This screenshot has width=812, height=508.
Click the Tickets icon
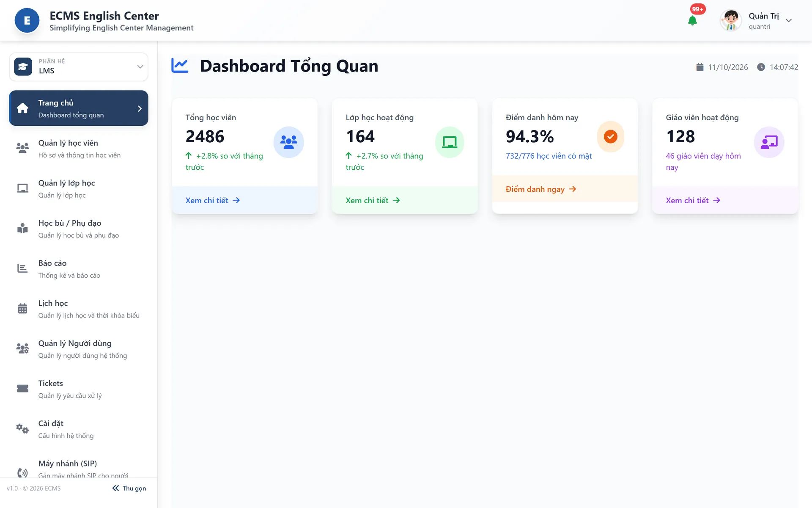22,389
